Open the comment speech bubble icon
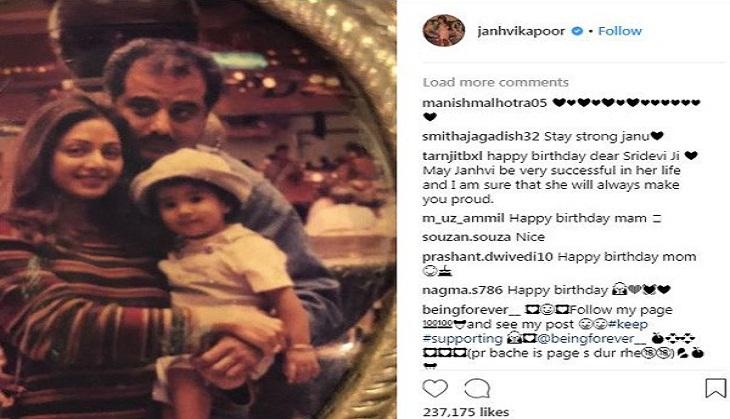The width and height of the screenshot is (730, 419). point(477,388)
